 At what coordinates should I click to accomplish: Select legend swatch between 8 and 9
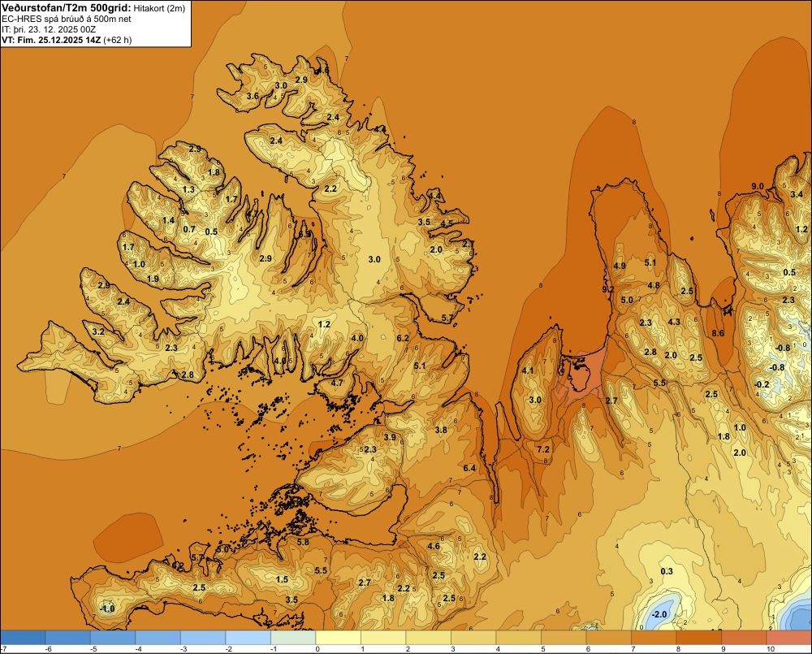[x=699, y=638]
